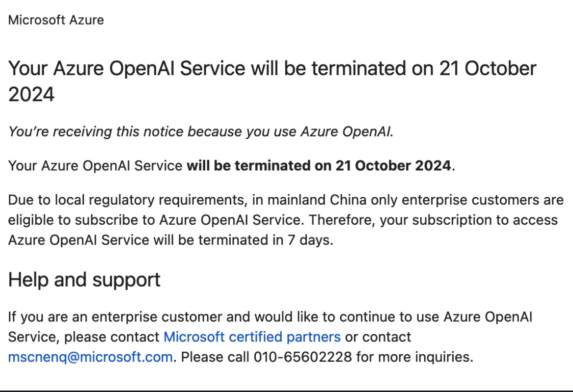This screenshot has height=392, width=573.
Task: Click the words 'for more inquiries'
Action: click(414, 357)
